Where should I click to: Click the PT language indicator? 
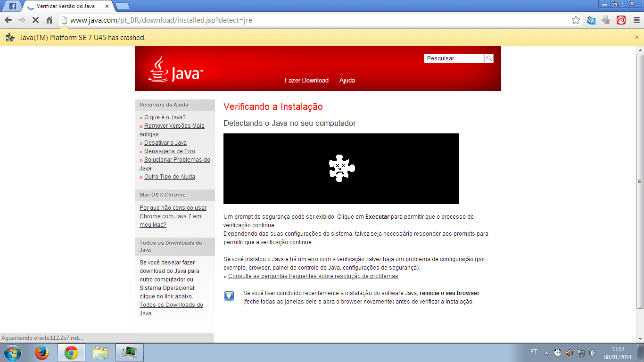pyautogui.click(x=534, y=352)
